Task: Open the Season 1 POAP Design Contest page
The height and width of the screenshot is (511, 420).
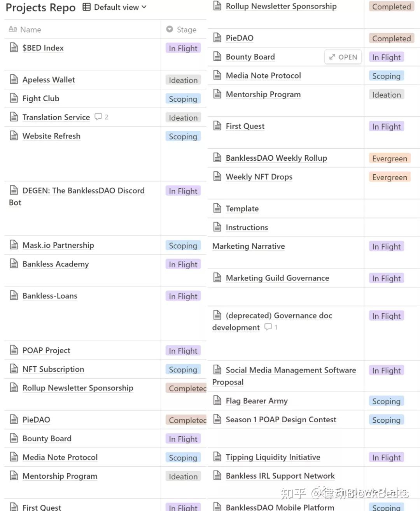Action: pyautogui.click(x=281, y=420)
